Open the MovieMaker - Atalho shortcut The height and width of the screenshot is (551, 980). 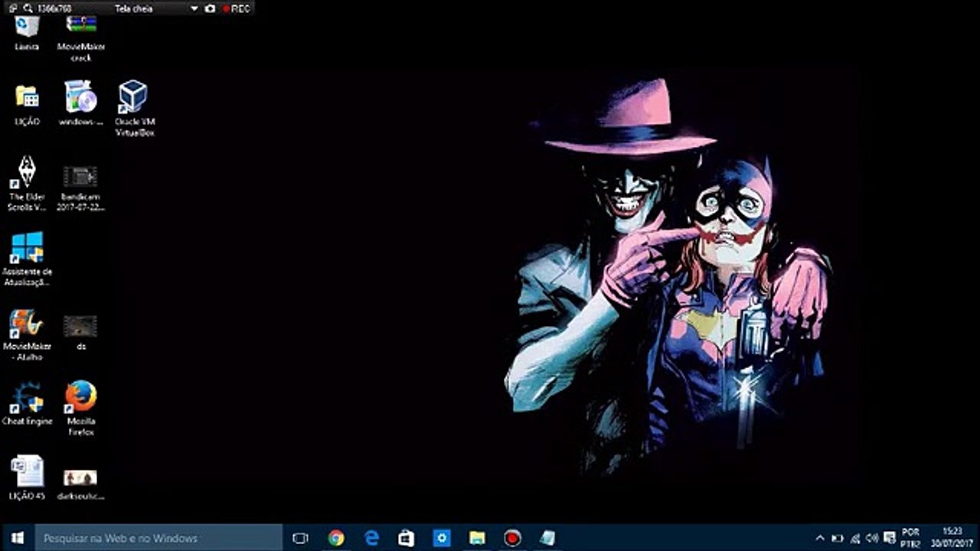click(27, 324)
